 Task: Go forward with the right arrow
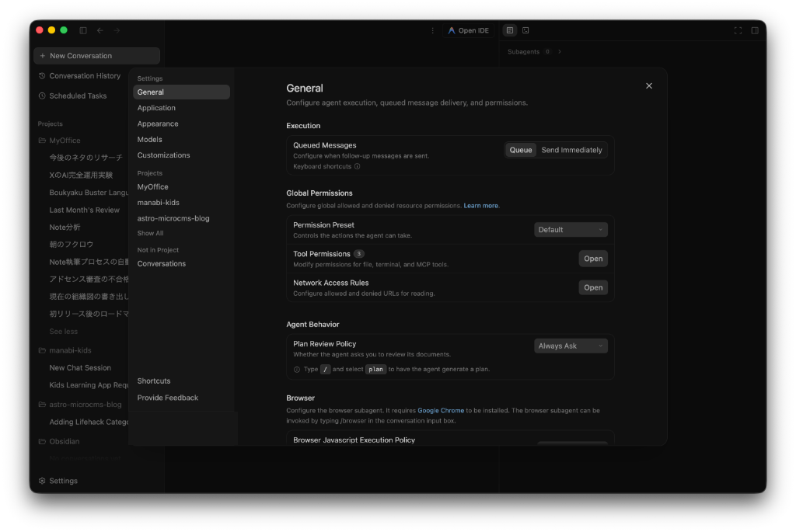click(117, 30)
